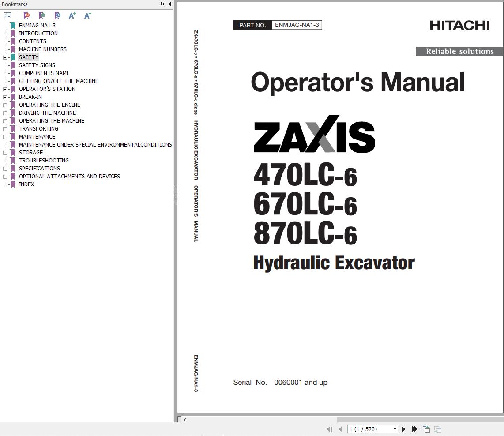Go to the first page

pos(330,429)
